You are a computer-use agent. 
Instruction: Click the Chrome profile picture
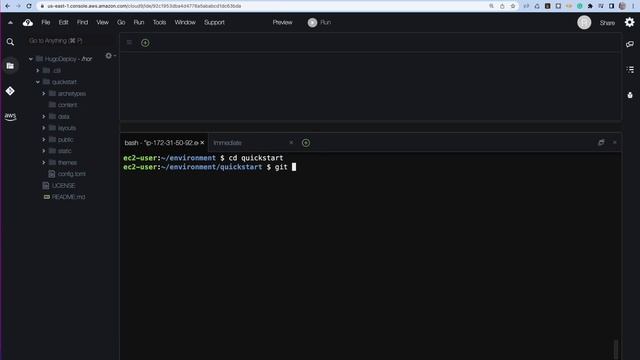point(622,6)
